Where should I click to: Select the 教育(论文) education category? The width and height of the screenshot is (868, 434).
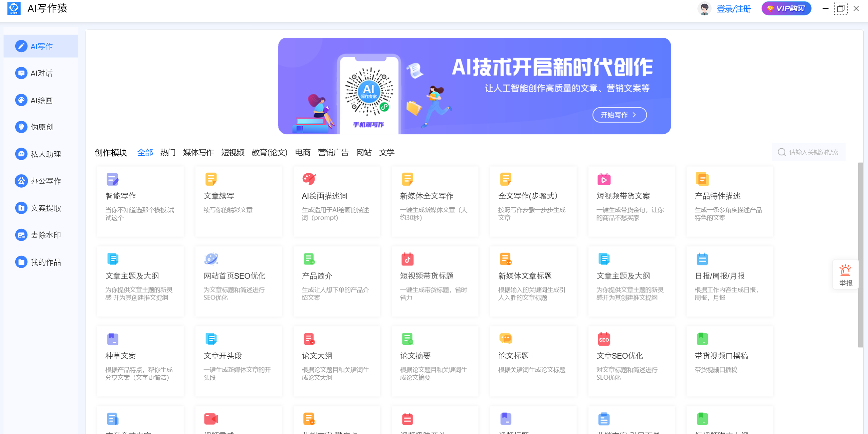[x=270, y=152]
